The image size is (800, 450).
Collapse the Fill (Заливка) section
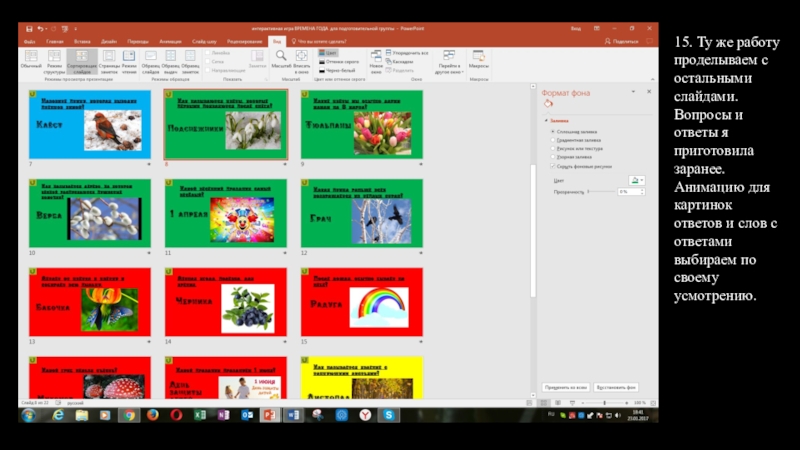pos(546,121)
